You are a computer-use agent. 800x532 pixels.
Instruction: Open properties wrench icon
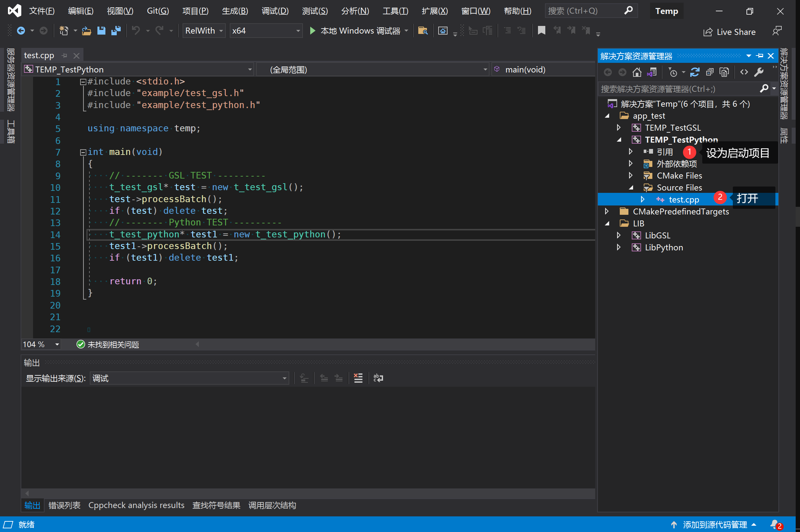759,72
